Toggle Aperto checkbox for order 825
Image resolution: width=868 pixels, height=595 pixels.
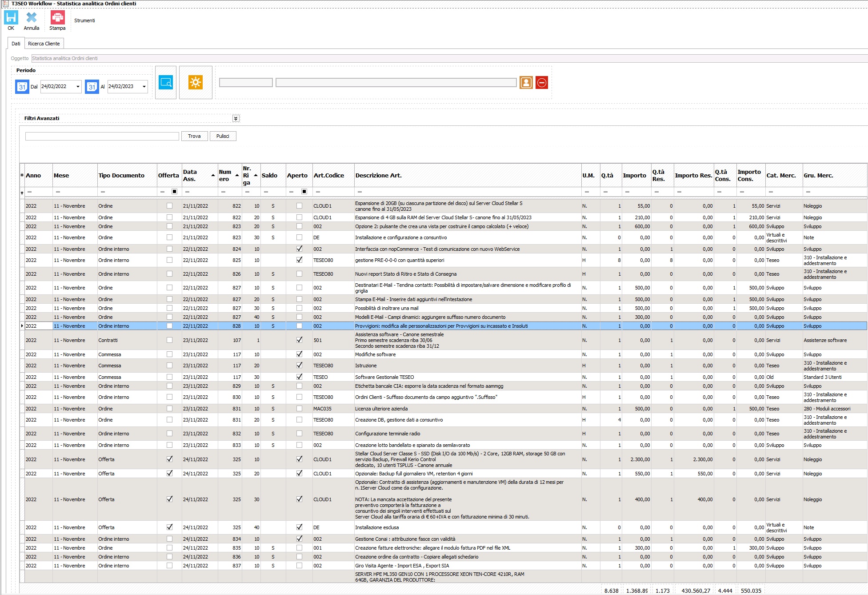[299, 260]
